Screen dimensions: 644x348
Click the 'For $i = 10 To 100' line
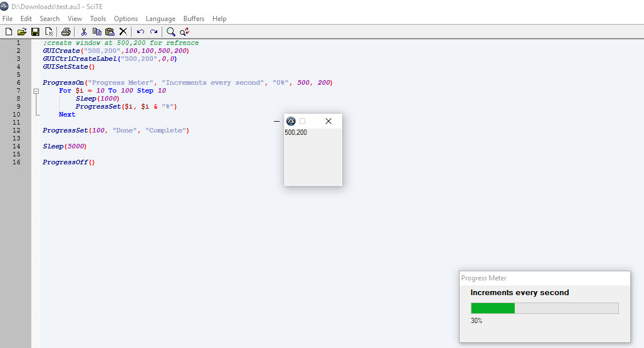[113, 90]
